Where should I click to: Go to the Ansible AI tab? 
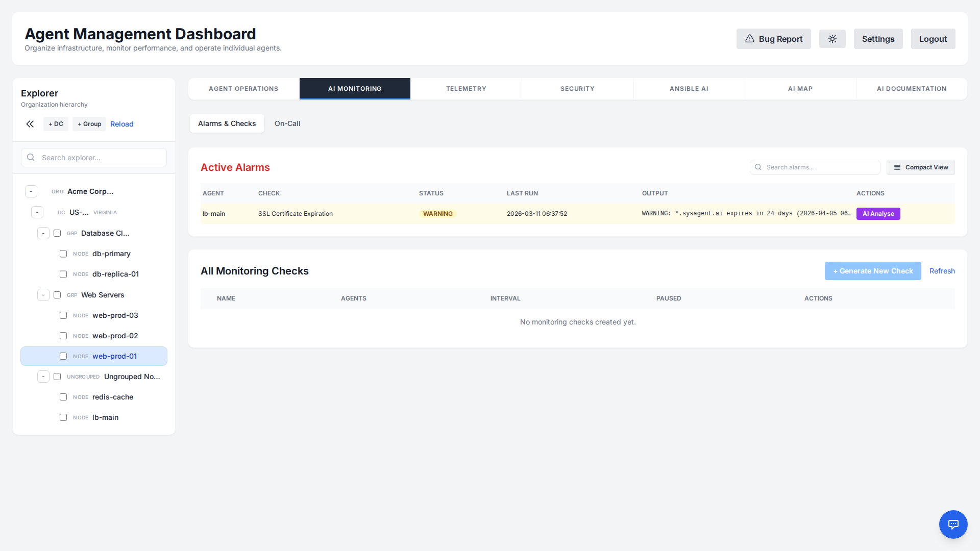689,89
